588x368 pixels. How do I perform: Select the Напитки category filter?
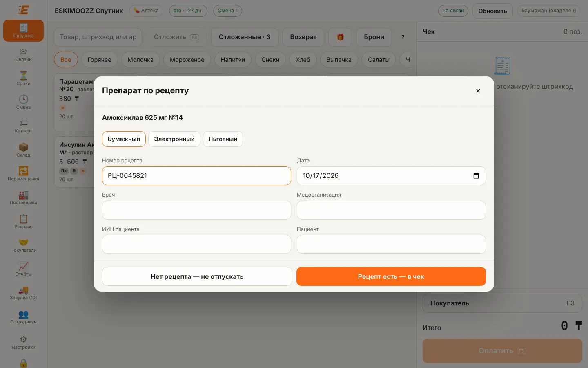[x=233, y=60]
